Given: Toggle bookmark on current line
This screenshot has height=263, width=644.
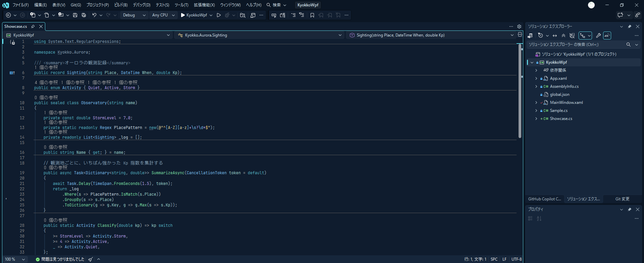Looking at the screenshot, I should pyautogui.click(x=312, y=15).
